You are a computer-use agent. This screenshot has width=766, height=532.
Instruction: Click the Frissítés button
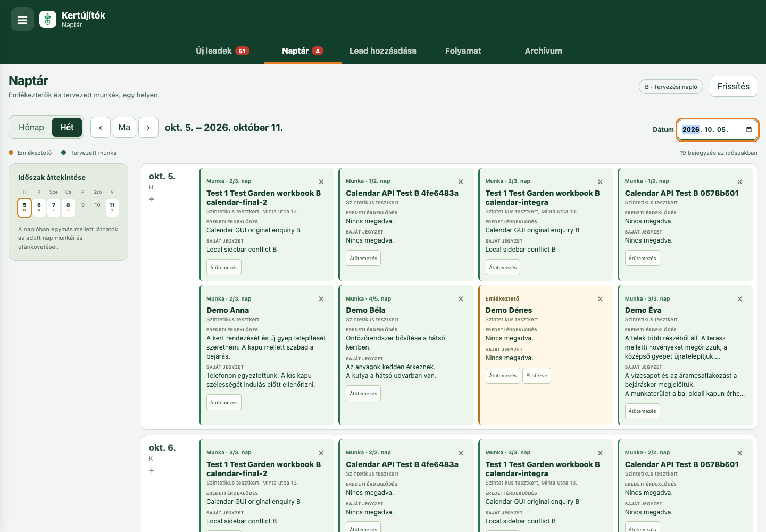pyautogui.click(x=733, y=86)
